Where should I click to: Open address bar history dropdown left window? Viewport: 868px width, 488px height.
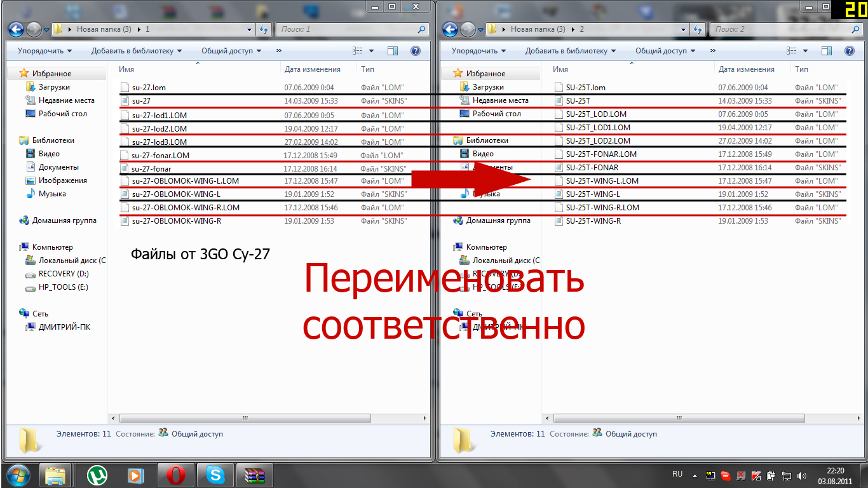point(250,29)
